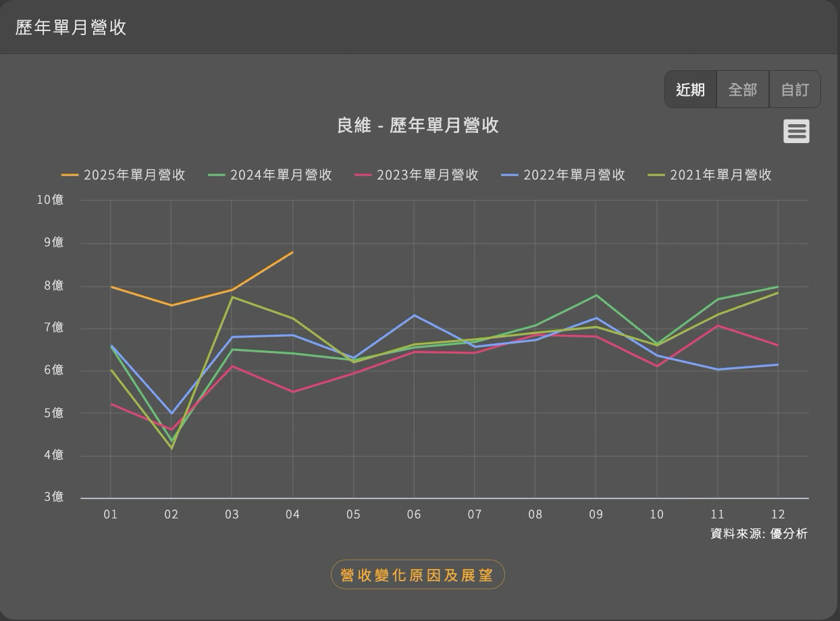Click the x-axis label 01
Viewport: 840px width, 621px height.
110,514
